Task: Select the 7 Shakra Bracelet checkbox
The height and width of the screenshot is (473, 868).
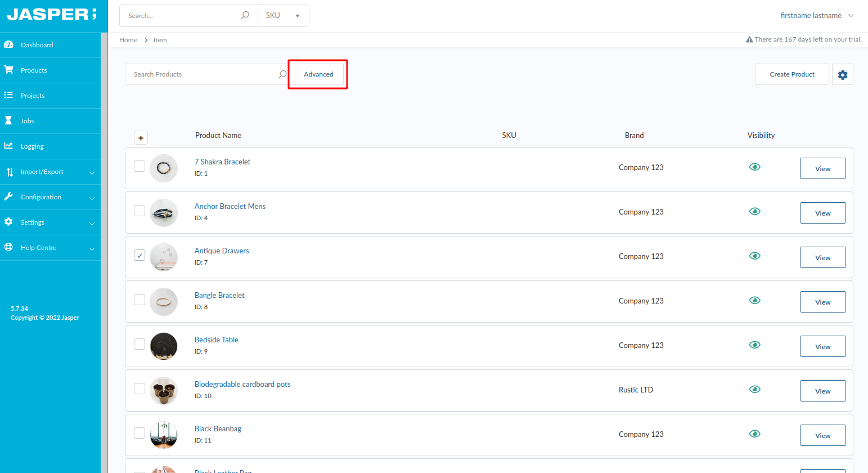Action: [140, 166]
